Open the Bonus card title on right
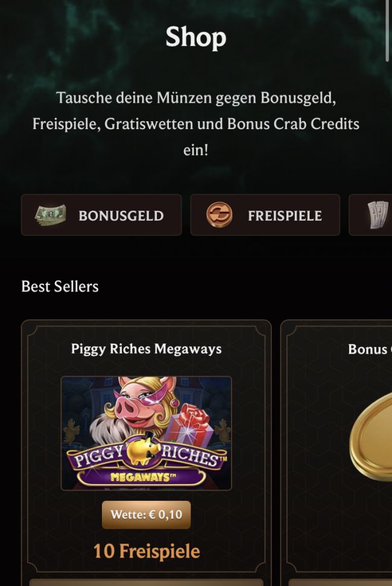 pos(370,349)
